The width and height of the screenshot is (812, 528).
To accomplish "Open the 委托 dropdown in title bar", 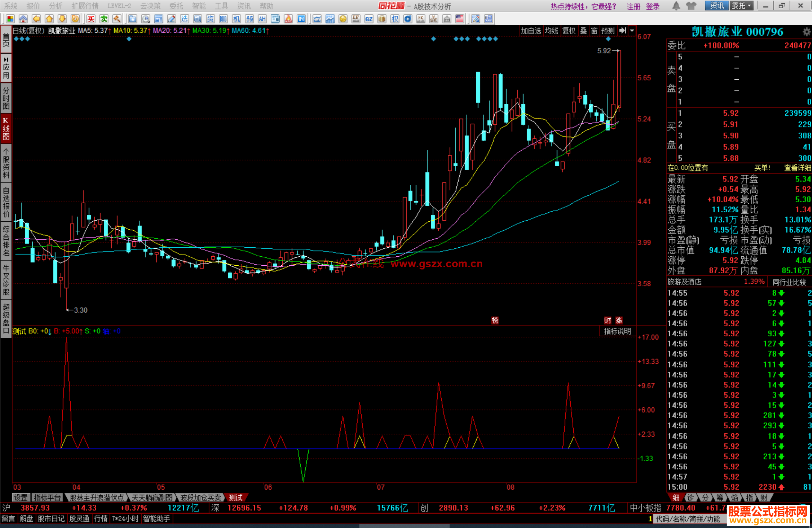I will (741, 6).
